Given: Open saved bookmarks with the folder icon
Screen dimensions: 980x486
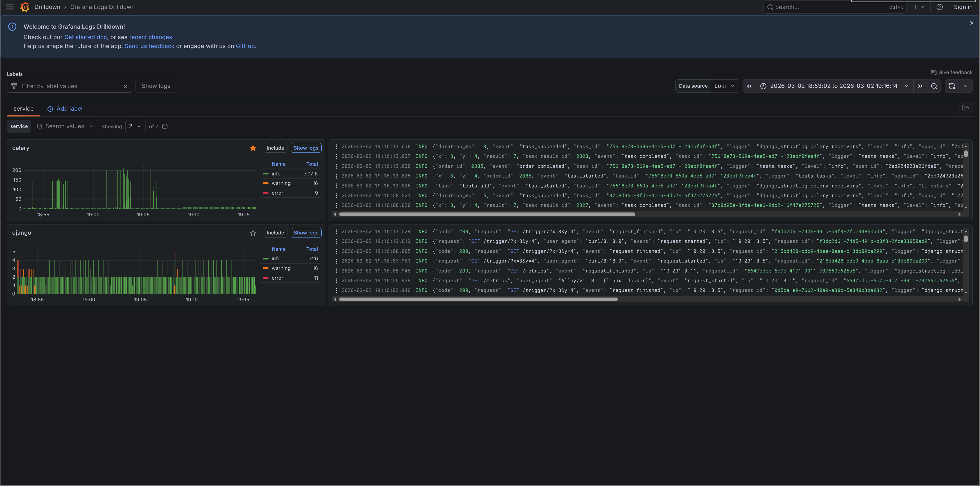Looking at the screenshot, I should tap(965, 108).
